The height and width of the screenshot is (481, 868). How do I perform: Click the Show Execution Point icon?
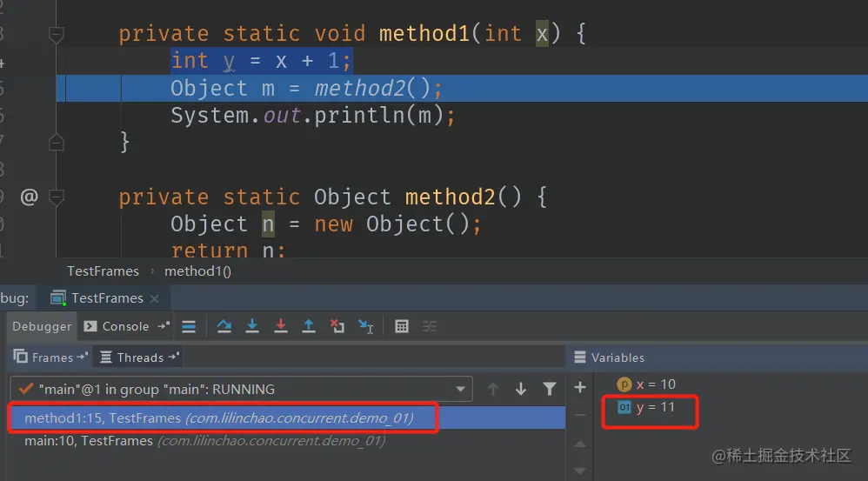(x=189, y=326)
